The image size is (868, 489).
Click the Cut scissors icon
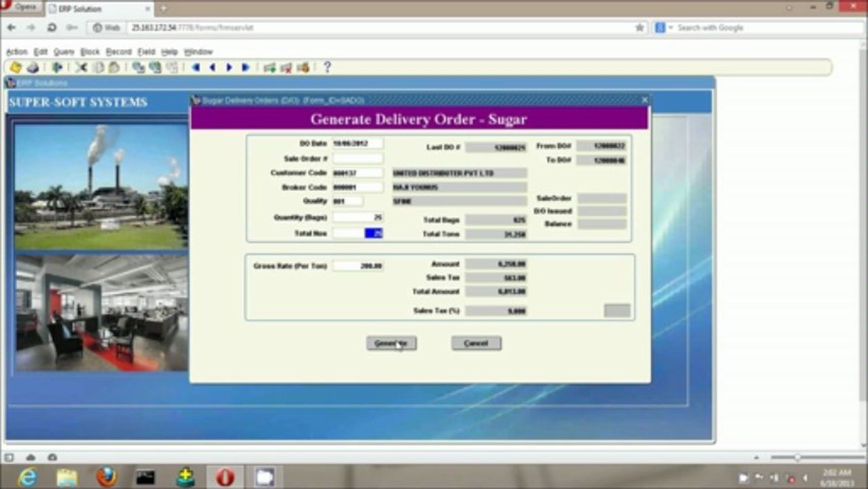[81, 67]
